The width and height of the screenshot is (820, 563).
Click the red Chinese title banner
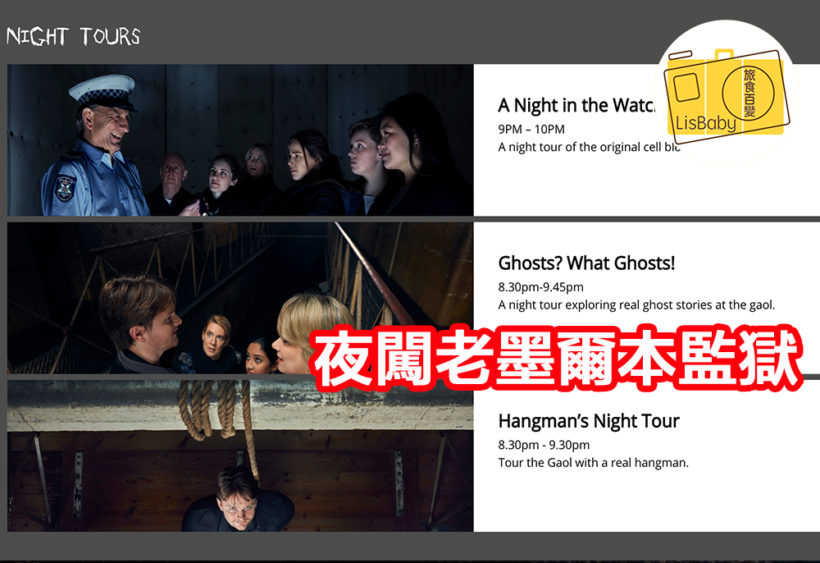[557, 358]
